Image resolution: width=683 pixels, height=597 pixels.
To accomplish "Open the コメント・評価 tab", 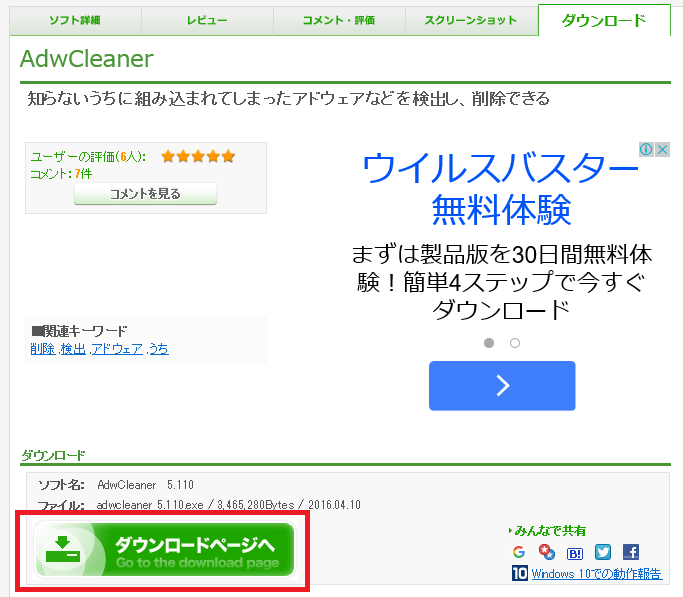I will [339, 20].
